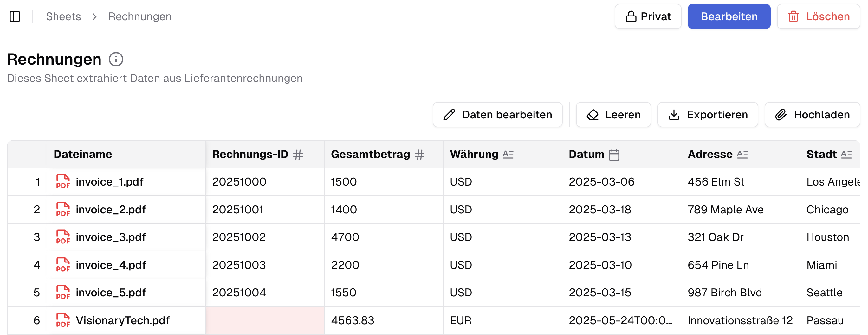Click the eraser icon in the Leeren button

coord(593,115)
